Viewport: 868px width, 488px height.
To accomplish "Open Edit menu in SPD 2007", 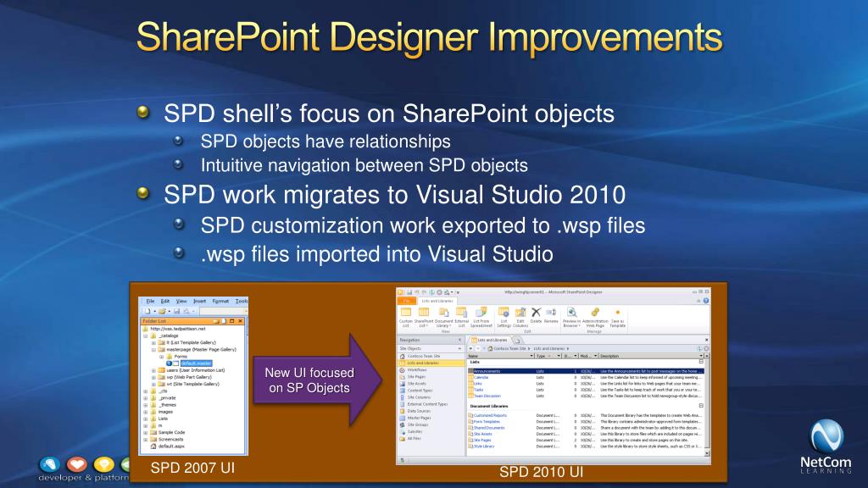I will pyautogui.click(x=165, y=301).
